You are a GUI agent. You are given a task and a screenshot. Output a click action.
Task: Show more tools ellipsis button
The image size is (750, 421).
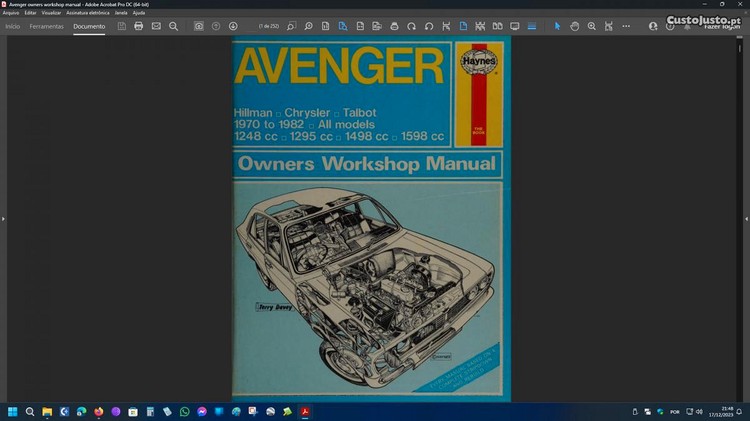(x=624, y=26)
